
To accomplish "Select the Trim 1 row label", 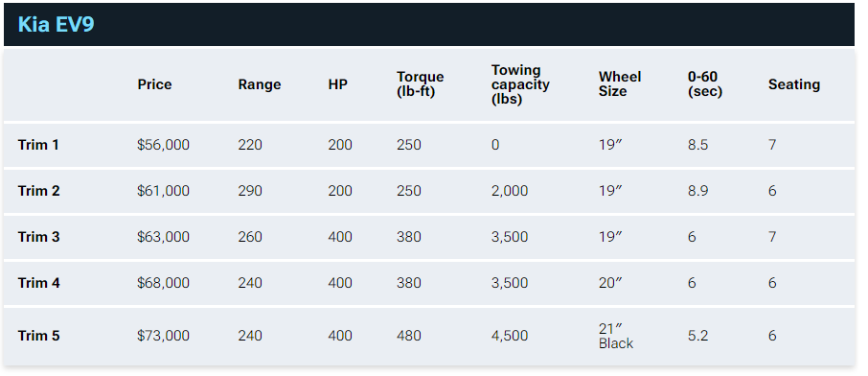I will (x=38, y=145).
